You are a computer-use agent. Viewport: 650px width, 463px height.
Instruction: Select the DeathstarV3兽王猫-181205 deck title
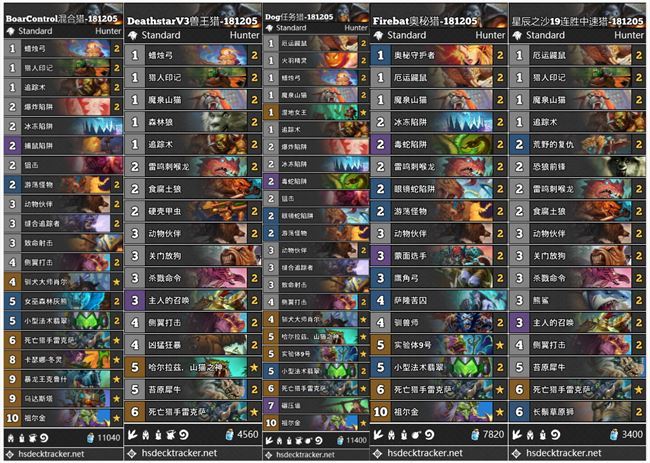tap(193, 21)
